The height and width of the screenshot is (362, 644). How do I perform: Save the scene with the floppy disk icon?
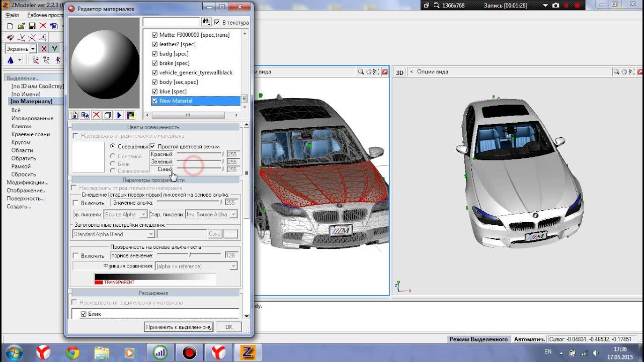pyautogui.click(x=32, y=26)
